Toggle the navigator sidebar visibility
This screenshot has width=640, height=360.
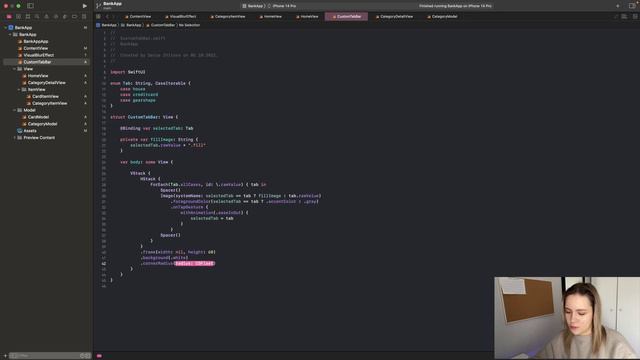tap(30, 6)
